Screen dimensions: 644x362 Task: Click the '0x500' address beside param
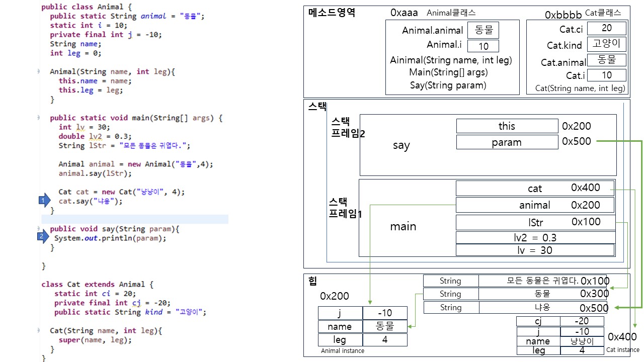tap(577, 142)
